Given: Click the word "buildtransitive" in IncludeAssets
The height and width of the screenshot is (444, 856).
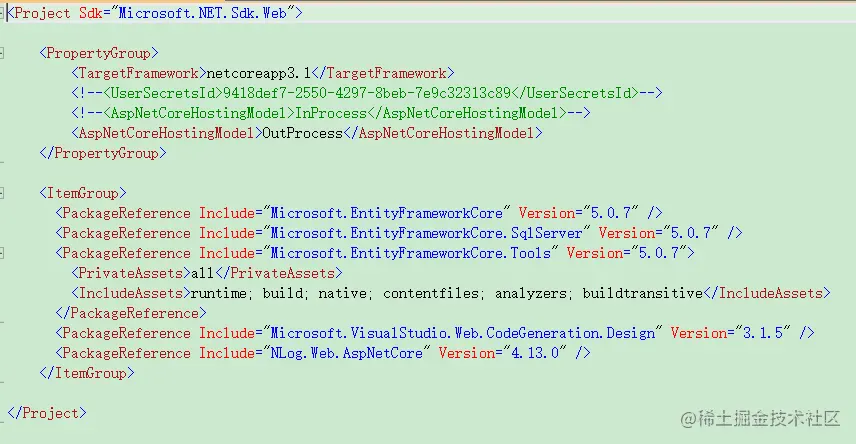Looking at the screenshot, I should click(643, 293).
